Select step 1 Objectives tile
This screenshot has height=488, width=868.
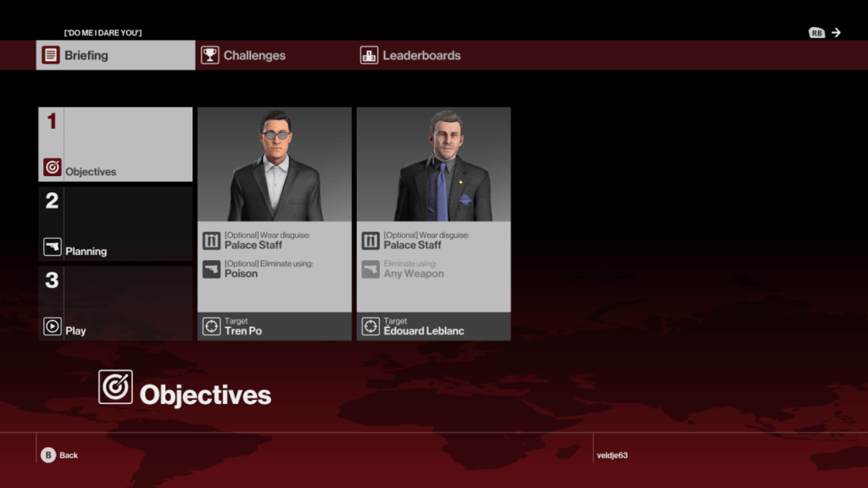tap(115, 144)
